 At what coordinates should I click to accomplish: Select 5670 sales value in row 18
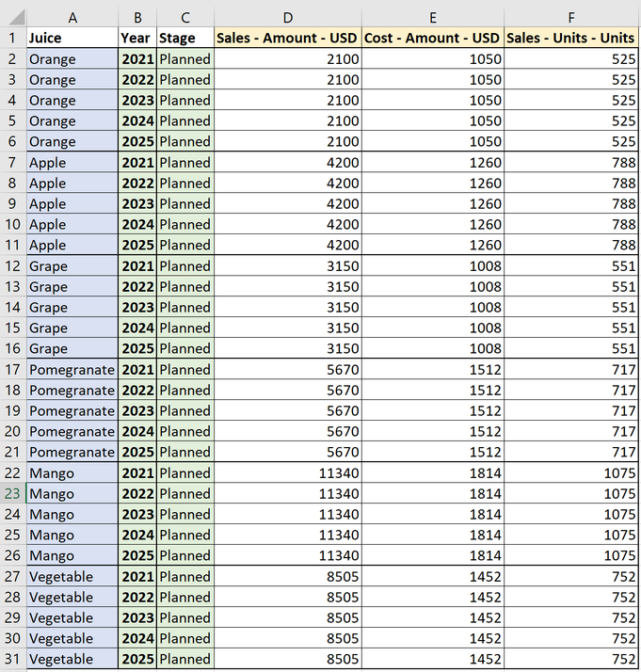click(288, 390)
